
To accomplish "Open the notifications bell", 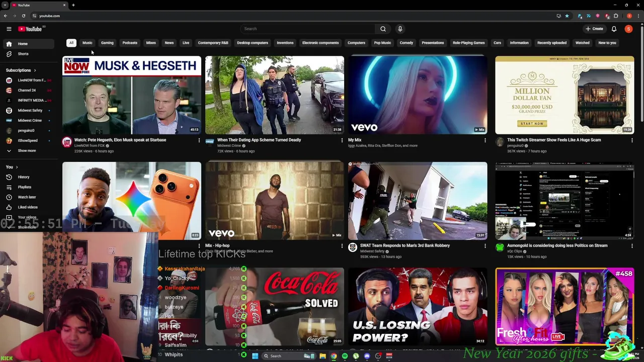I will (x=614, y=29).
